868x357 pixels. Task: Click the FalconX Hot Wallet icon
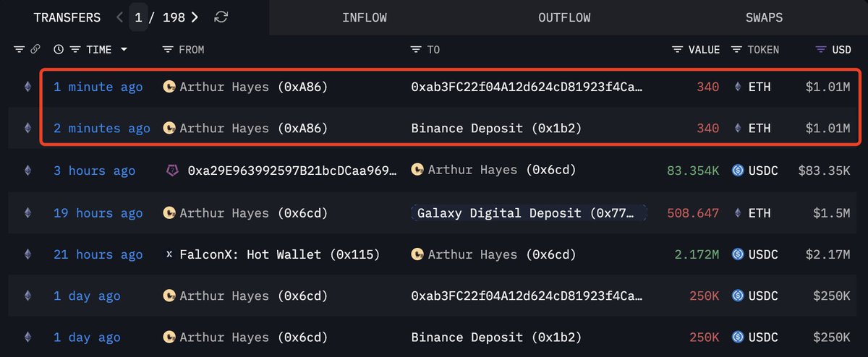(169, 254)
